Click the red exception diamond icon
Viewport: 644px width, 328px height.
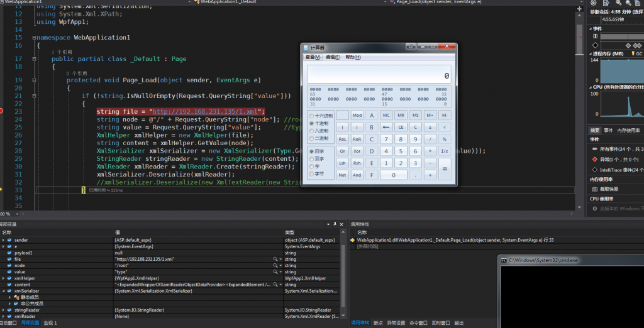(x=595, y=159)
